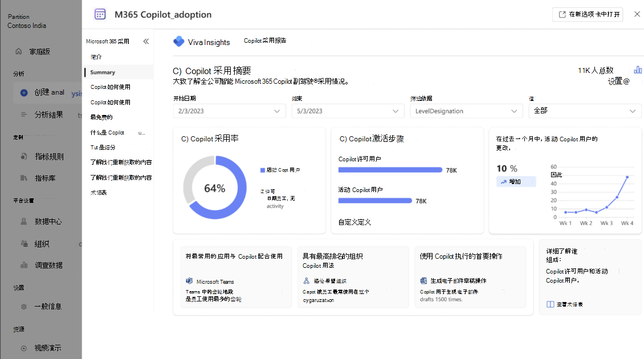Image resolution: width=644 pixels, height=359 pixels.
Task: Collapse the Microsoft 365 navigation pane chevron
Action: (x=146, y=42)
